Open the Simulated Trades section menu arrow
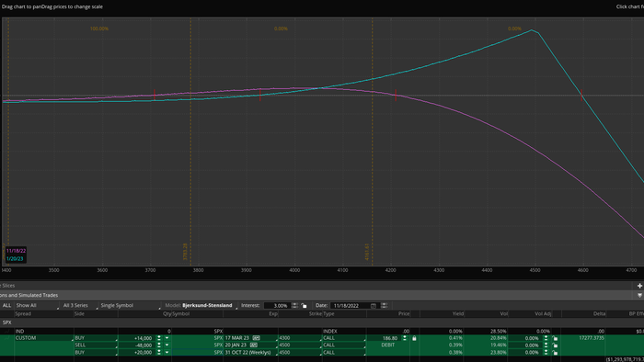Screen dimensions: 644x362 click(x=639, y=295)
